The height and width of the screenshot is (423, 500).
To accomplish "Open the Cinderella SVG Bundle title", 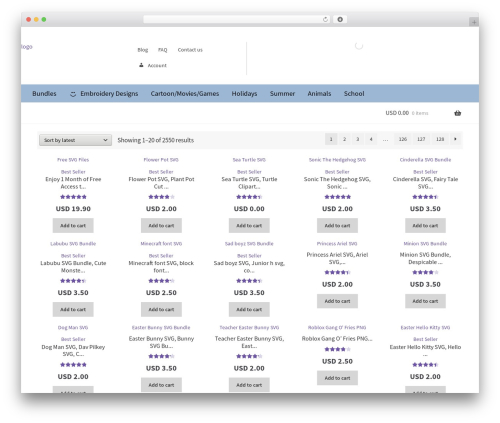I will (x=425, y=160).
